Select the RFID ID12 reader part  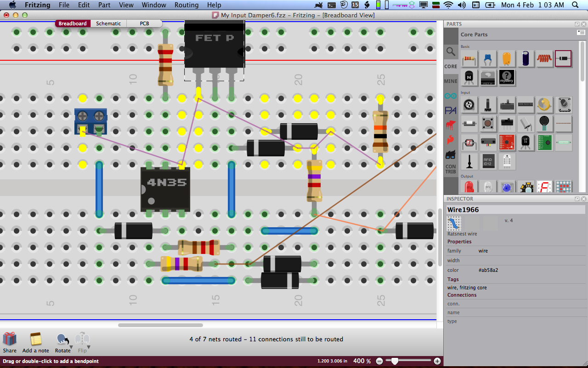[488, 161]
